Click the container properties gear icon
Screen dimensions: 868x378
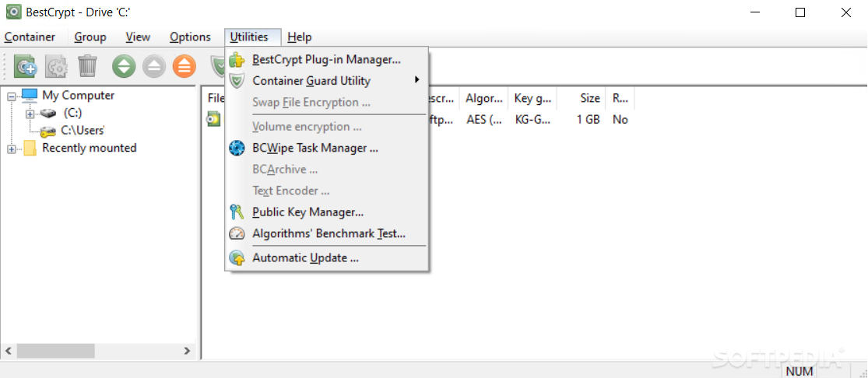point(56,66)
